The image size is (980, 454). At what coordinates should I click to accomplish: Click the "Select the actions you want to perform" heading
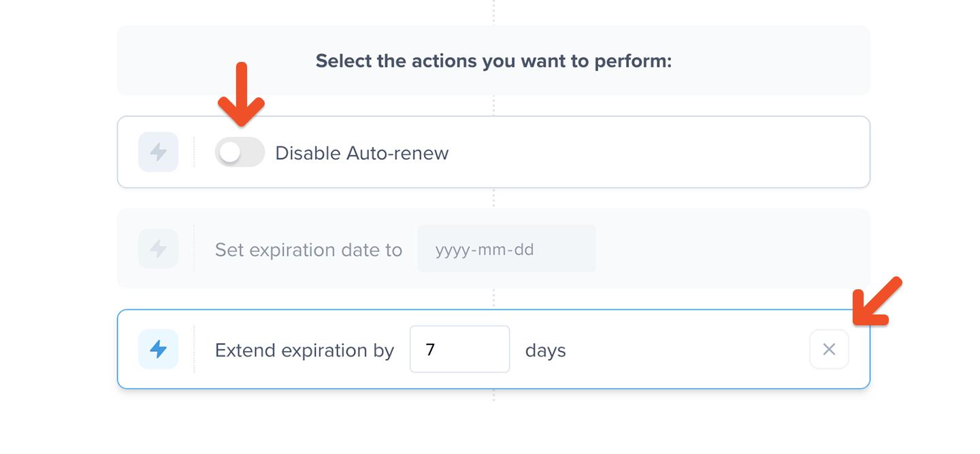[493, 61]
